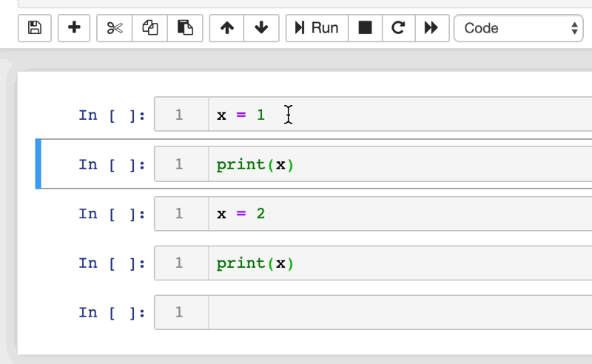Click the line number gutter of x = 1
The width and height of the screenshot is (592, 364).
181,114
